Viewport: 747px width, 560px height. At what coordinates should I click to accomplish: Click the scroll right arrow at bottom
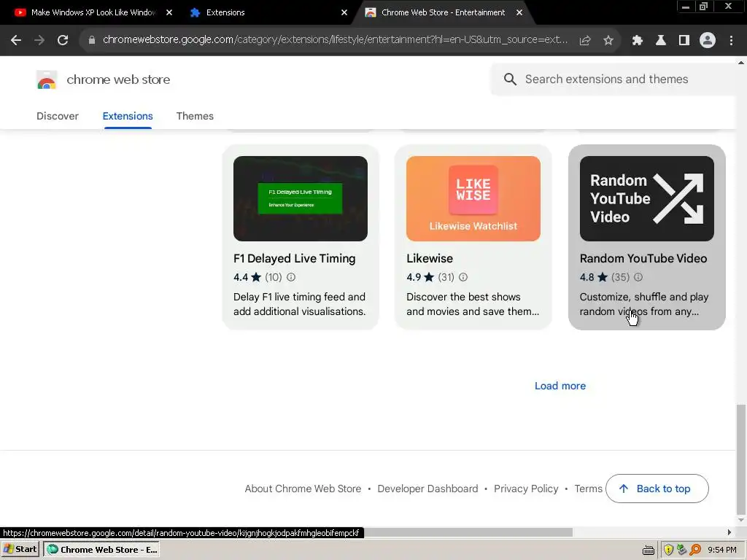729,532
